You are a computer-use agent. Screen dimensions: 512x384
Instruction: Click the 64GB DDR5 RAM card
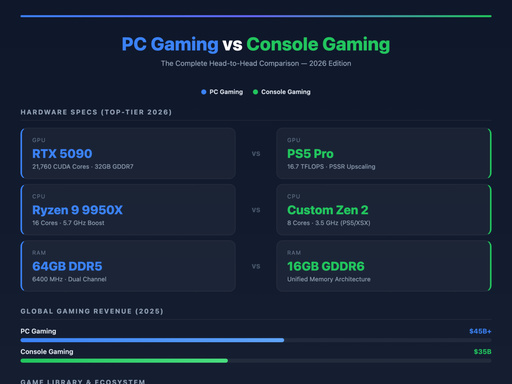[128, 266]
